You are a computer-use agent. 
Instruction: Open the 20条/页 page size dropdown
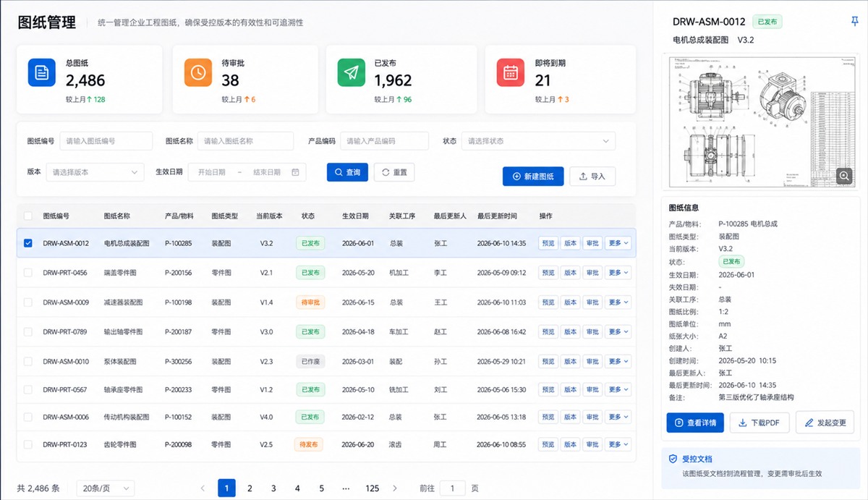click(x=106, y=488)
